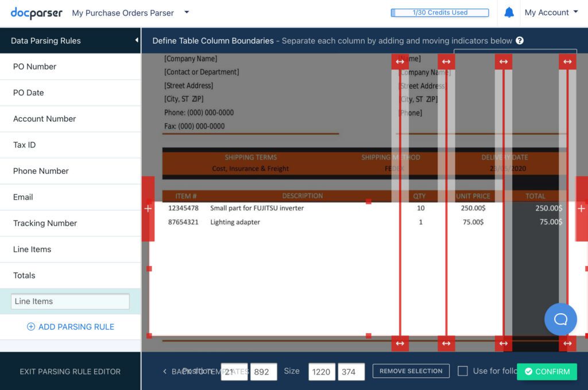Click the UNIT PRICE column header
588x390 pixels.
473,196
